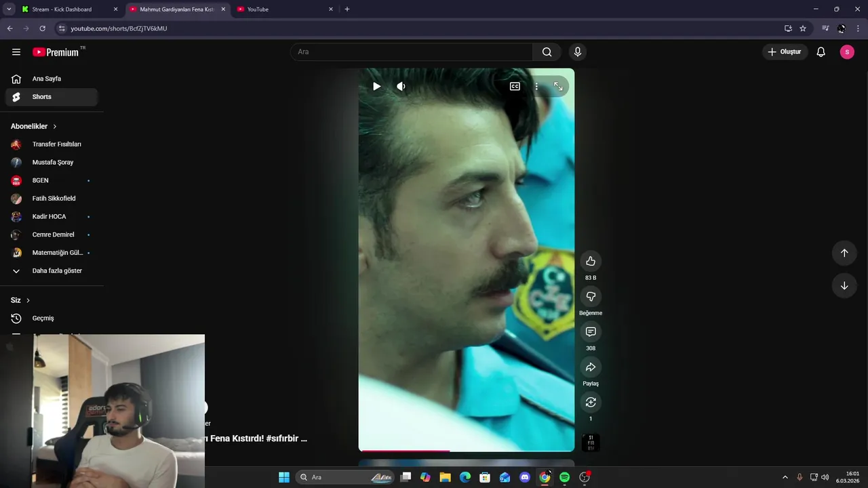Toggle closed captions CC on Short
This screenshot has height=488, width=868.
(x=515, y=86)
